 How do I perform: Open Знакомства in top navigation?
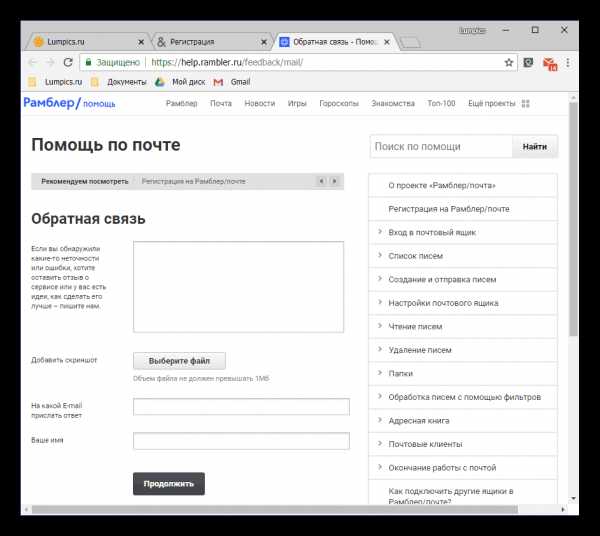[x=393, y=104]
